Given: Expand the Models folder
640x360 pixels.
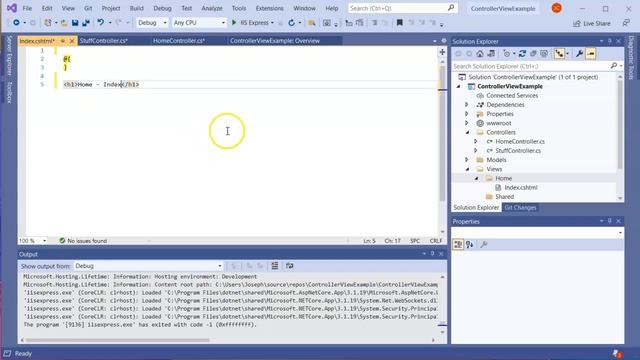Looking at the screenshot, I should click(x=467, y=160).
